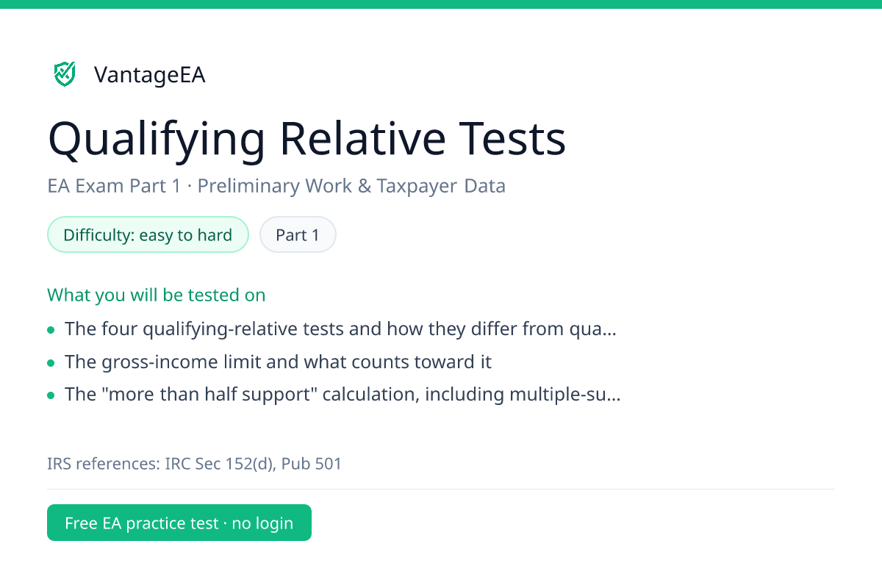The height and width of the screenshot is (588, 882).
Task: Click the What you will be tested on label
Action: click(x=157, y=295)
